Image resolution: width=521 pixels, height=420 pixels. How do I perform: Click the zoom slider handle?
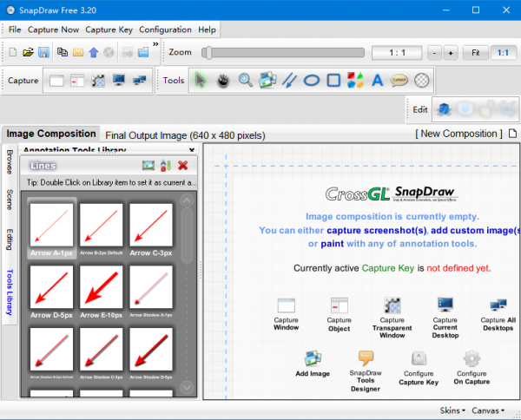pyautogui.click(x=208, y=53)
